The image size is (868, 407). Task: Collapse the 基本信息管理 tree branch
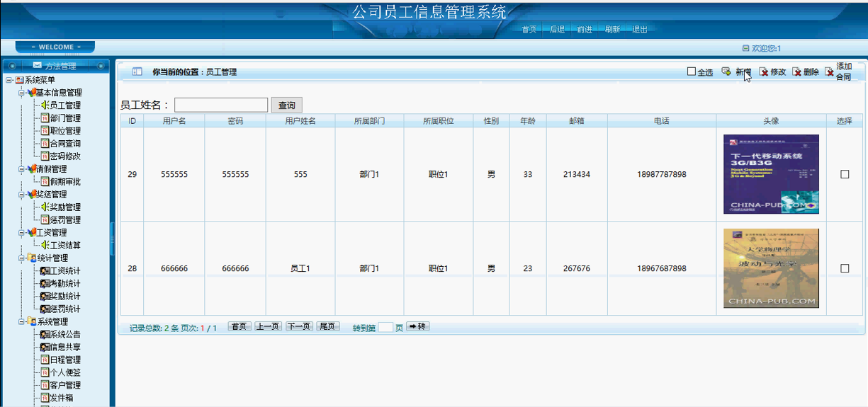[21, 93]
